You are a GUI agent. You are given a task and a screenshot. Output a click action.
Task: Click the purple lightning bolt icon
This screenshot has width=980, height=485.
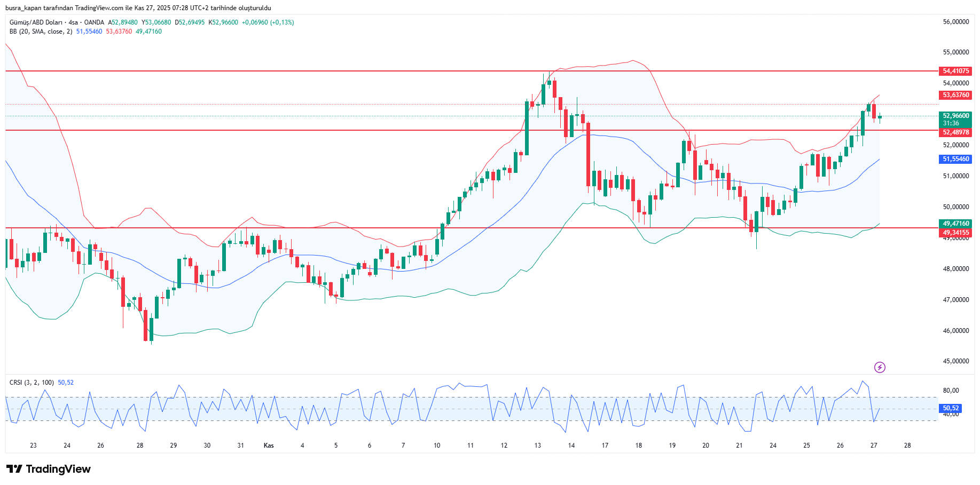coord(880,367)
